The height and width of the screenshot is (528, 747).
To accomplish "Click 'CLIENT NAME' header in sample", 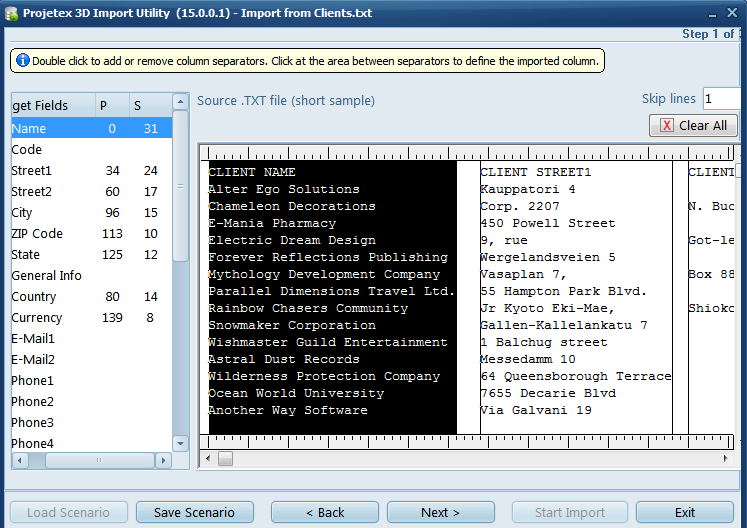I will [252, 172].
